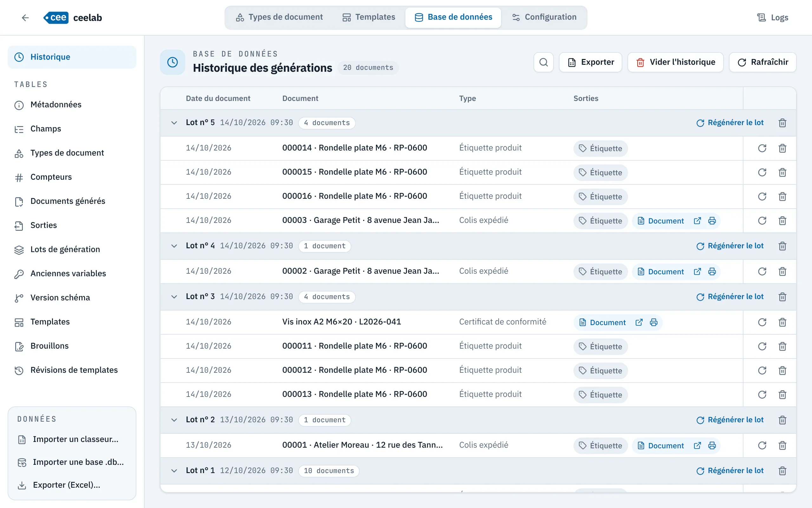The height and width of the screenshot is (508, 812).
Task: Click Étiquette output of document 000016
Action: [x=600, y=197]
